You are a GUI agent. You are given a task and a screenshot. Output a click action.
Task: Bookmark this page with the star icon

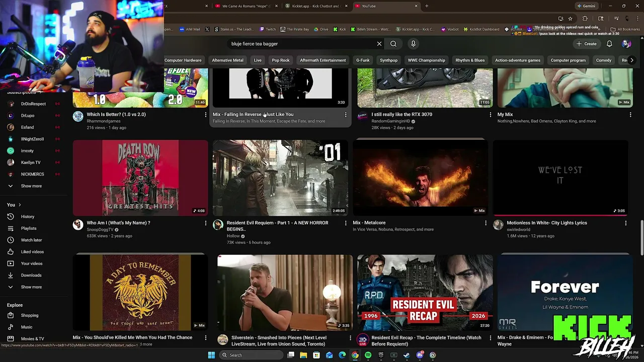click(x=570, y=19)
